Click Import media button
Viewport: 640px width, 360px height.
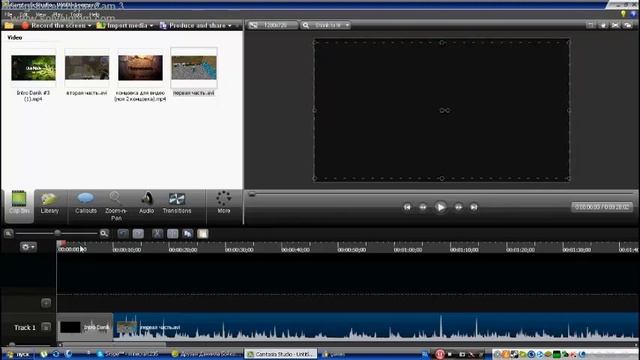[x=122, y=25]
